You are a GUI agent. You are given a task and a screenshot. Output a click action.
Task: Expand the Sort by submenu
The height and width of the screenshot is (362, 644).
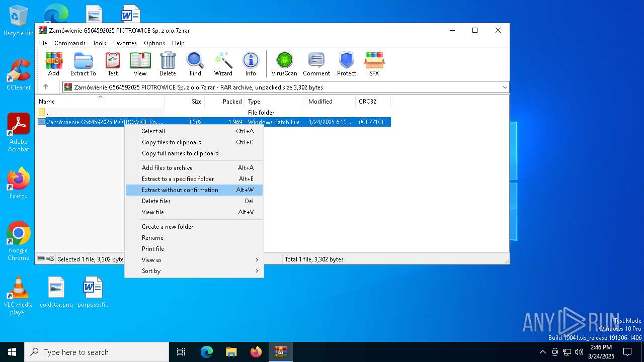coord(194,271)
